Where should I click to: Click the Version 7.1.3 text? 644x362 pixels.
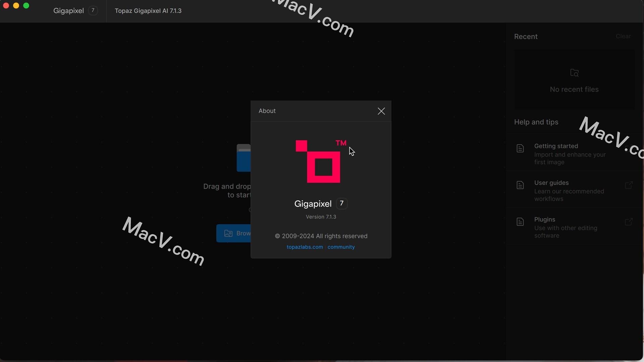point(321,217)
